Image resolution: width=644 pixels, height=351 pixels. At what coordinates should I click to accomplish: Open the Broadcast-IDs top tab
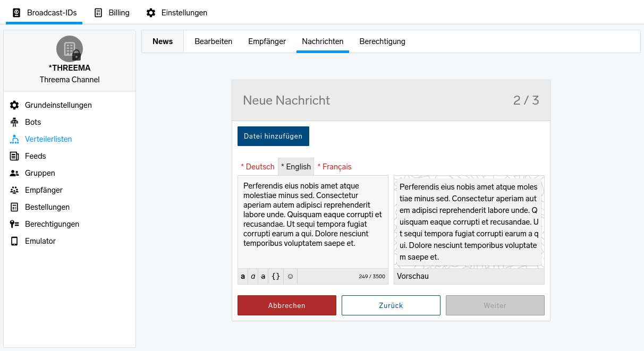click(44, 13)
